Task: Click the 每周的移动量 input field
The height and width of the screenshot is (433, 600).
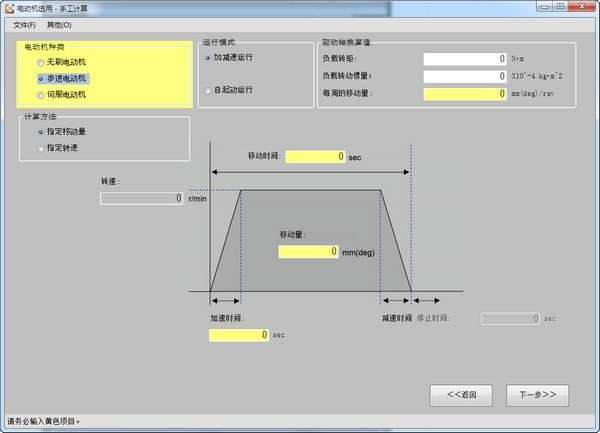Action: (465, 94)
